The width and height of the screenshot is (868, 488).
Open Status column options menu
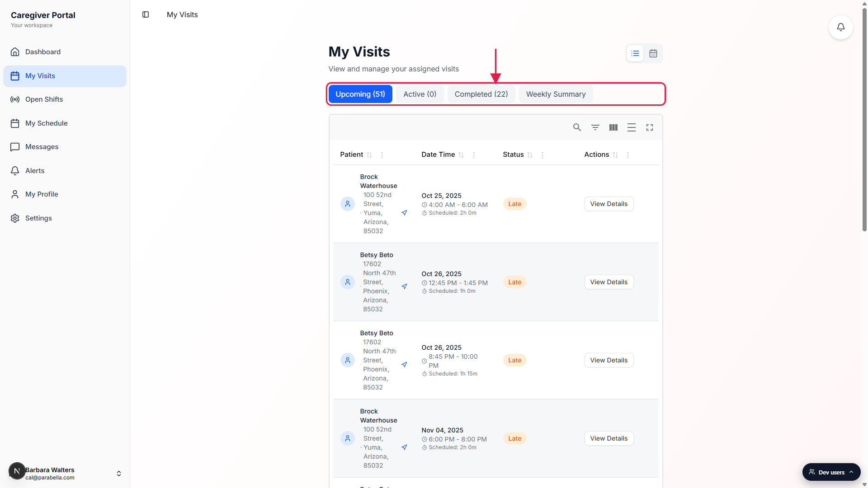point(542,155)
